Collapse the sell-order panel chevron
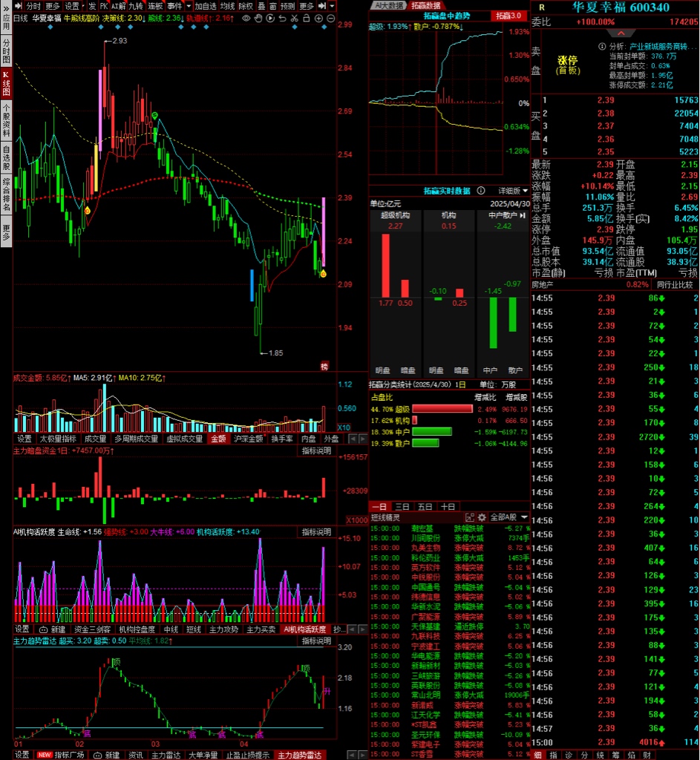Viewport: 700px width, 760px height. coord(621,33)
